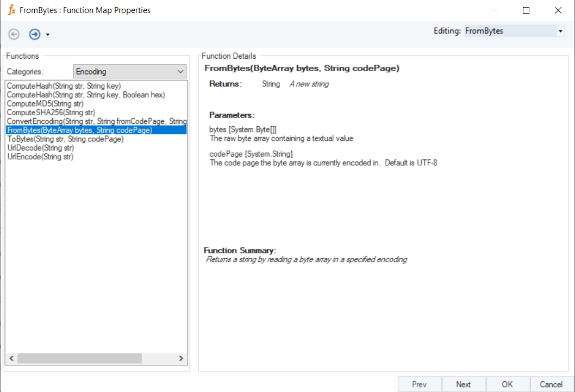Viewport: 575px width, 392px height.
Task: Select the ConvertEncoding function entry
Action: click(x=96, y=121)
